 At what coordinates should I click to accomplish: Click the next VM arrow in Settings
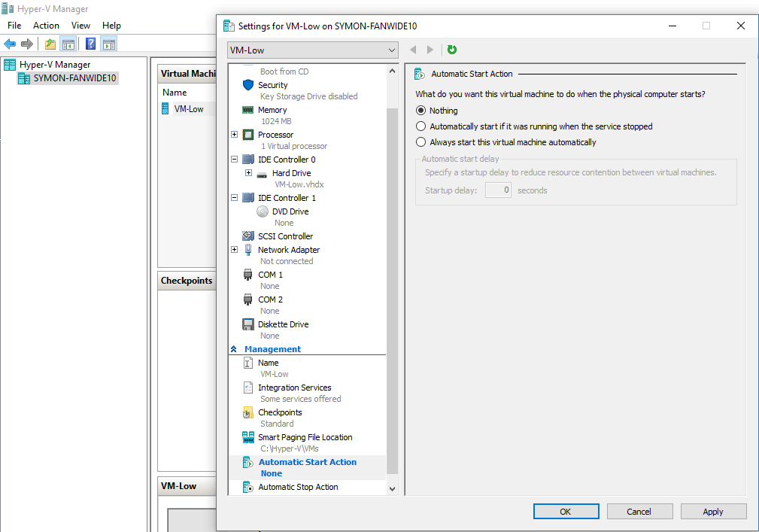pos(430,50)
